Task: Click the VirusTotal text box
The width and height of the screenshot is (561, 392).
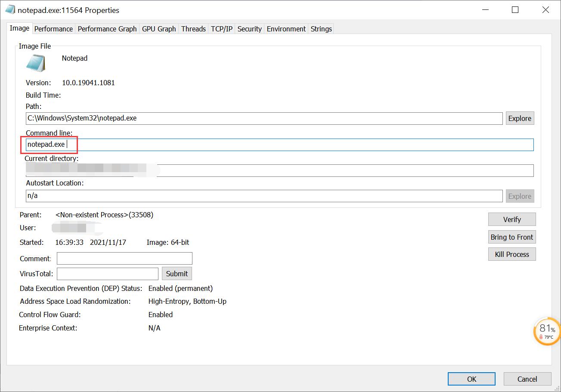Action: 108,274
